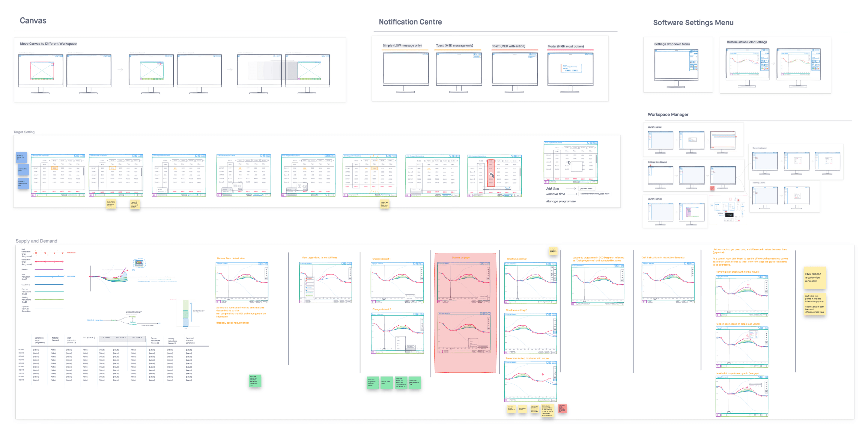Screen dimensions: 868x429
Task: Click right chevron after 16:00 in first wireframe
Action: click(83, 161)
